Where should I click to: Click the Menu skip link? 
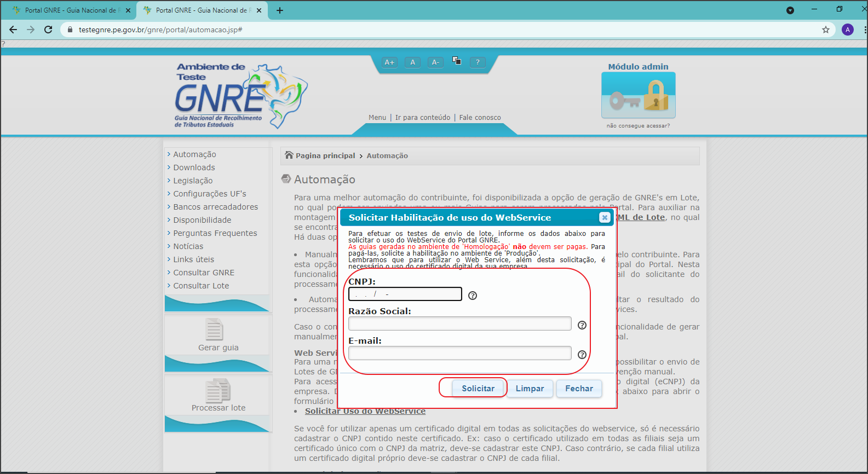[377, 118]
